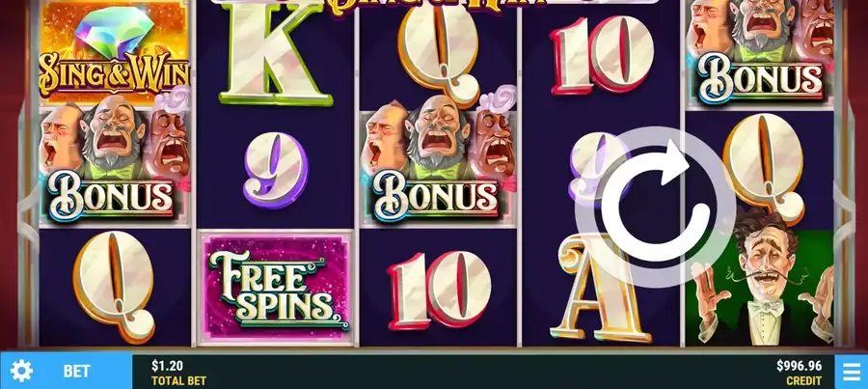This screenshot has height=389, width=868.
Task: Click the green K symbol
Action: click(x=274, y=53)
